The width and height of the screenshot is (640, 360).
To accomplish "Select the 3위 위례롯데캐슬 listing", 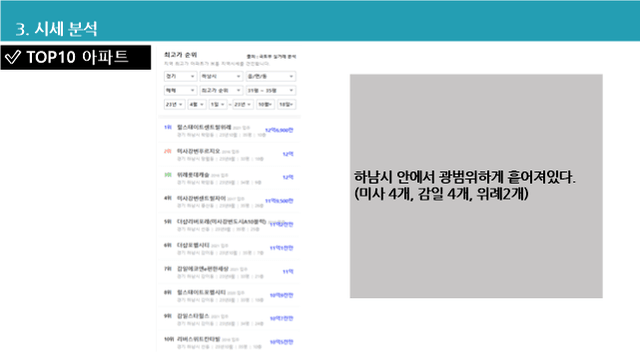I will 229,178.
